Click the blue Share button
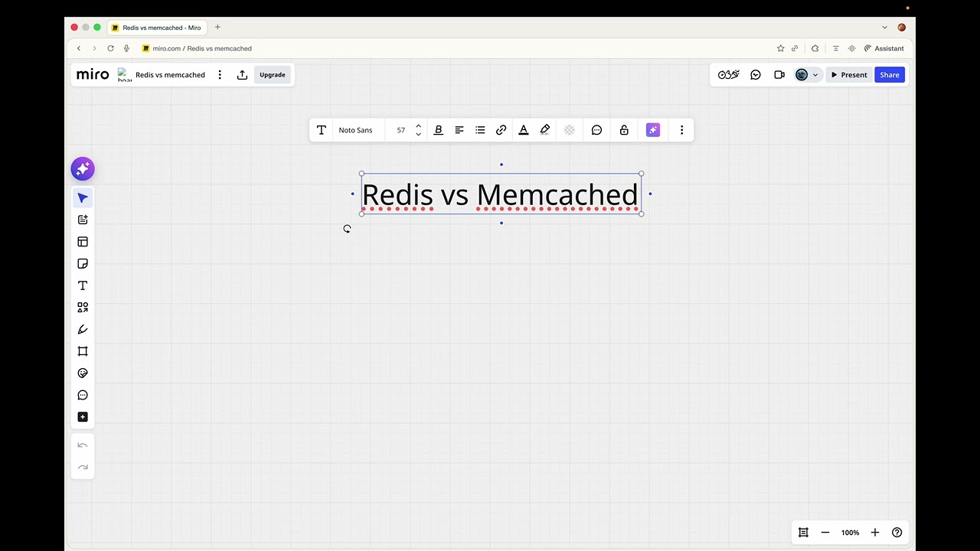 pos(890,75)
